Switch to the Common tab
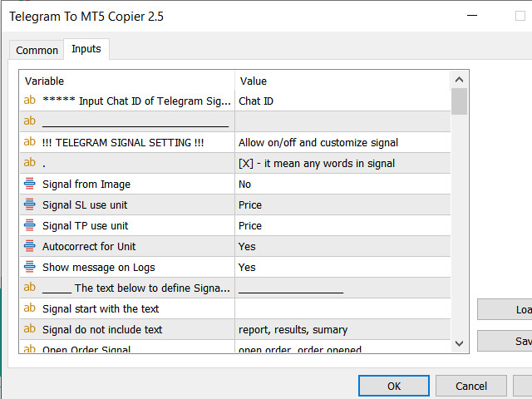Screen dimensions: 532x399 click(x=37, y=50)
